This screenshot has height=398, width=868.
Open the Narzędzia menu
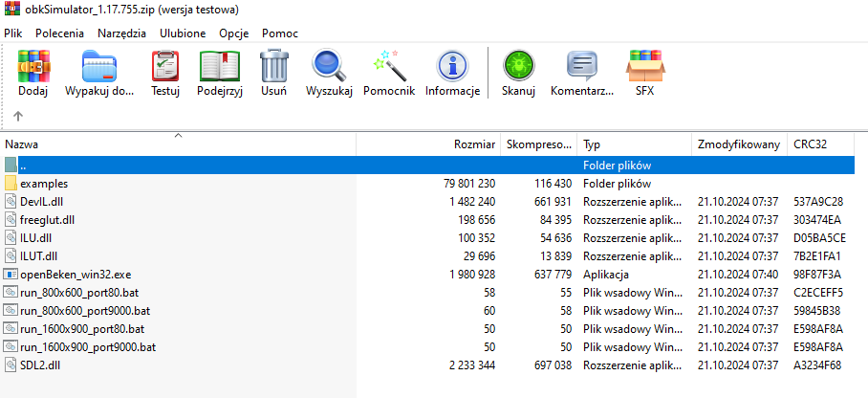121,33
